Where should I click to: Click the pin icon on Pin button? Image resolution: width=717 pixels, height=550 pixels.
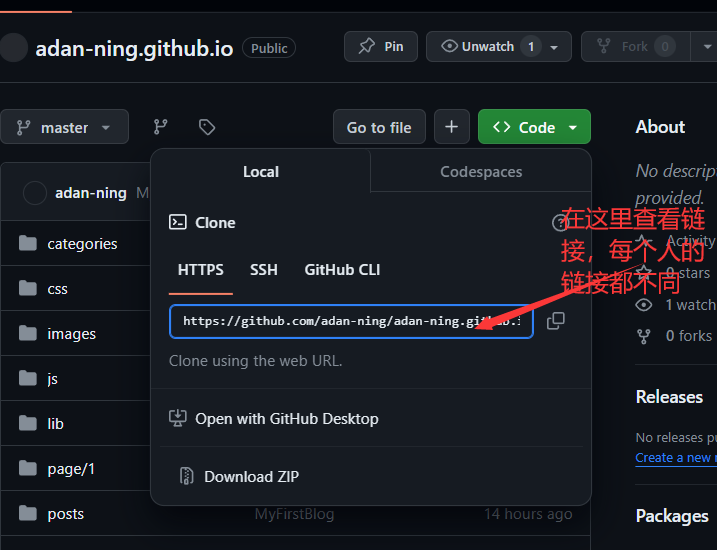[366, 46]
